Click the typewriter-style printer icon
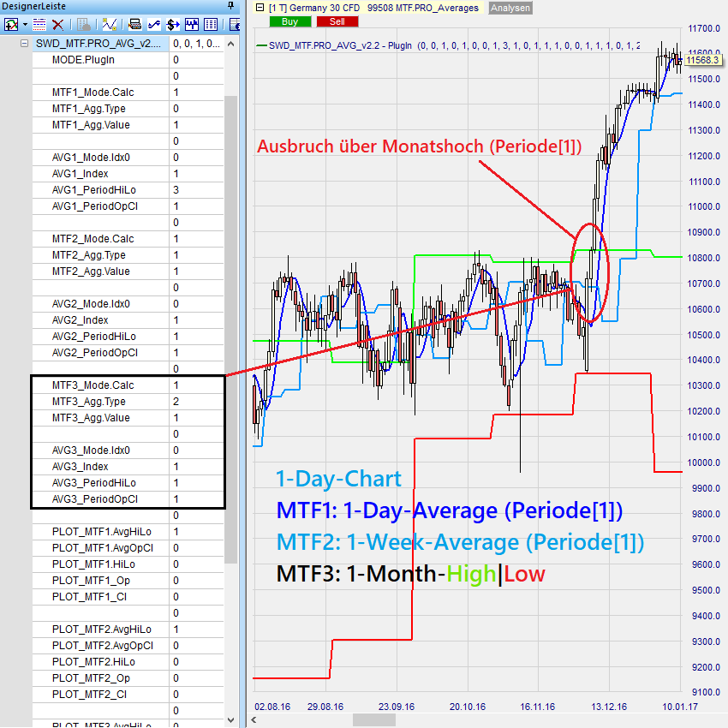Screen dimensions: 728x728 coord(135,24)
